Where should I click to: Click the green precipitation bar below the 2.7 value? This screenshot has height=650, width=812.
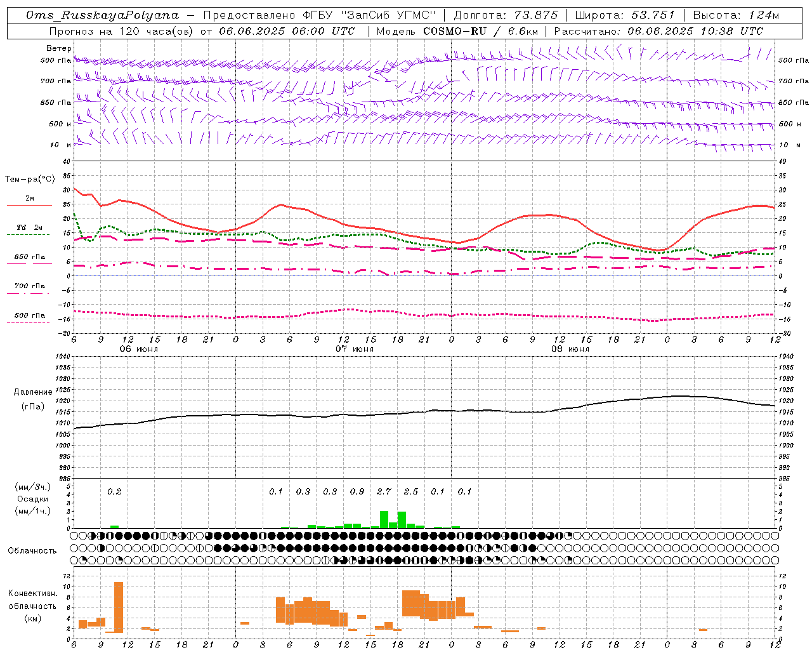[x=384, y=519]
